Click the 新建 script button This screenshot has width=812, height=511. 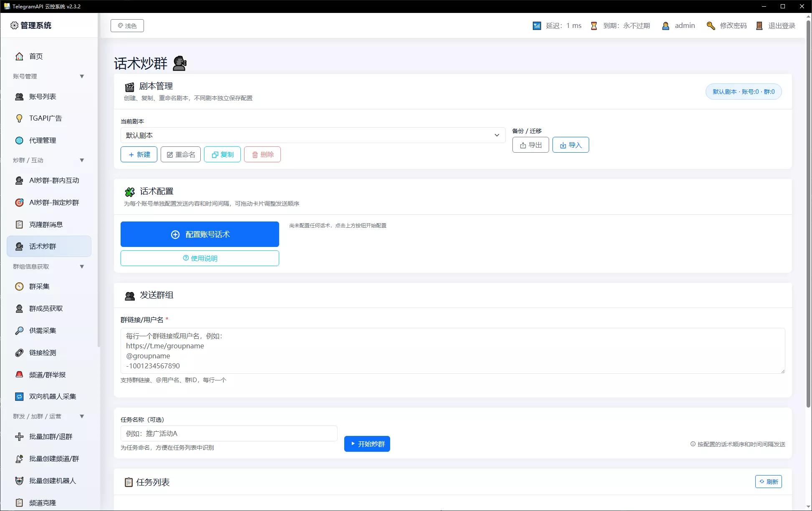click(139, 154)
